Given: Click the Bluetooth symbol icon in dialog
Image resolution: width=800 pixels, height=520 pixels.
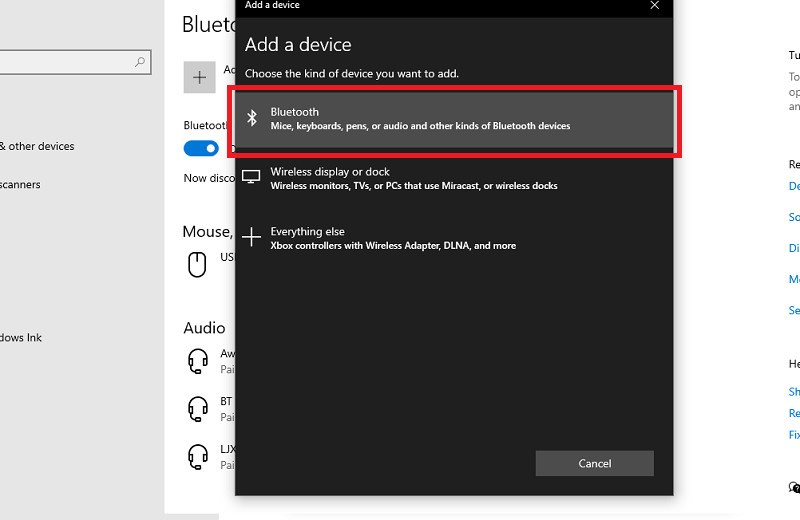Looking at the screenshot, I should (x=252, y=118).
